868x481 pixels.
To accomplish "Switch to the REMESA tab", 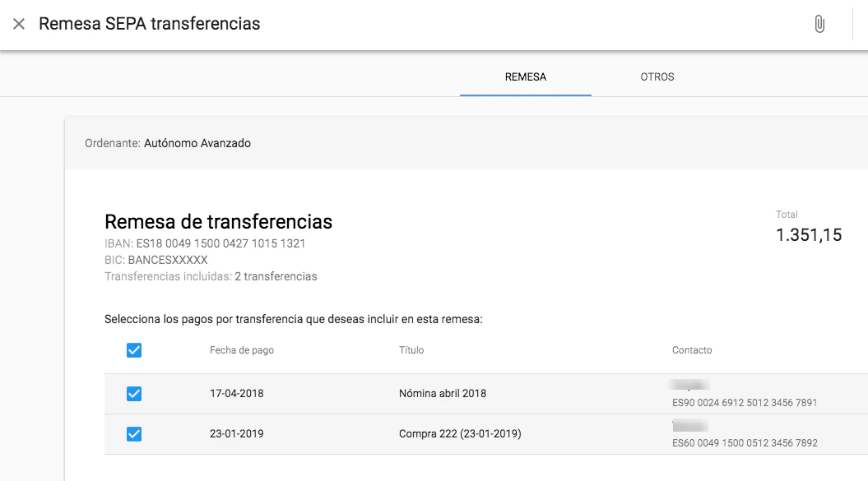I will click(x=525, y=77).
